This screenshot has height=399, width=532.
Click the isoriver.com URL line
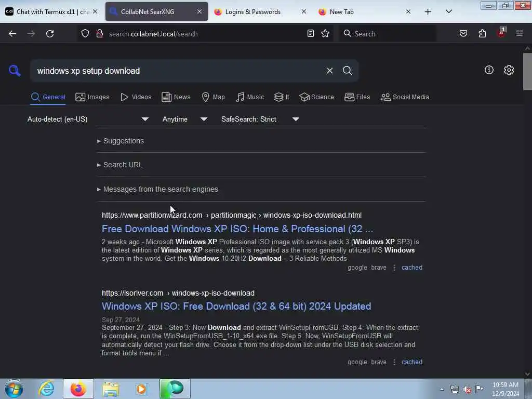point(178,293)
